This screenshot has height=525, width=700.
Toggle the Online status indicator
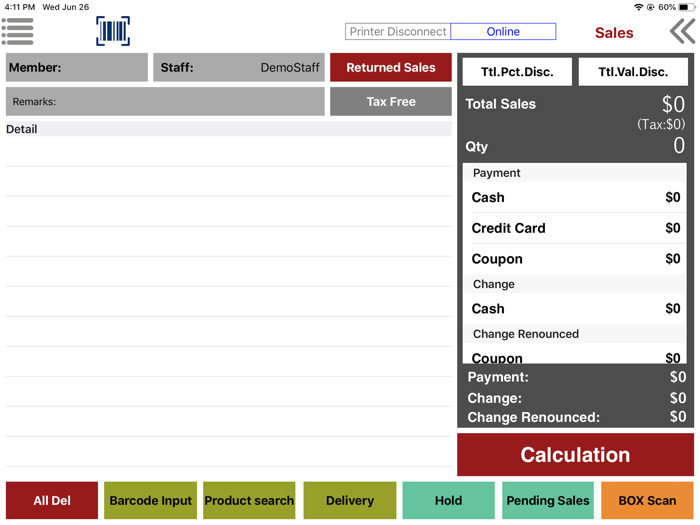point(503,32)
